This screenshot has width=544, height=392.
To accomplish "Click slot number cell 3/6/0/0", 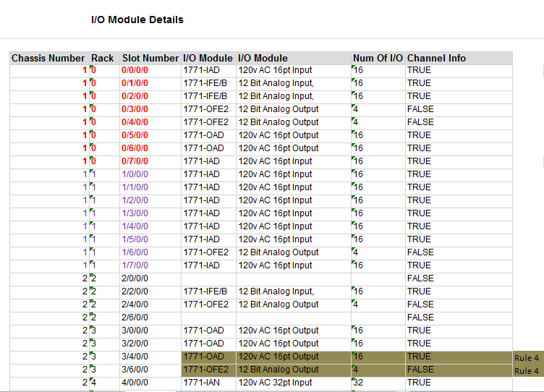I will [x=150, y=370].
